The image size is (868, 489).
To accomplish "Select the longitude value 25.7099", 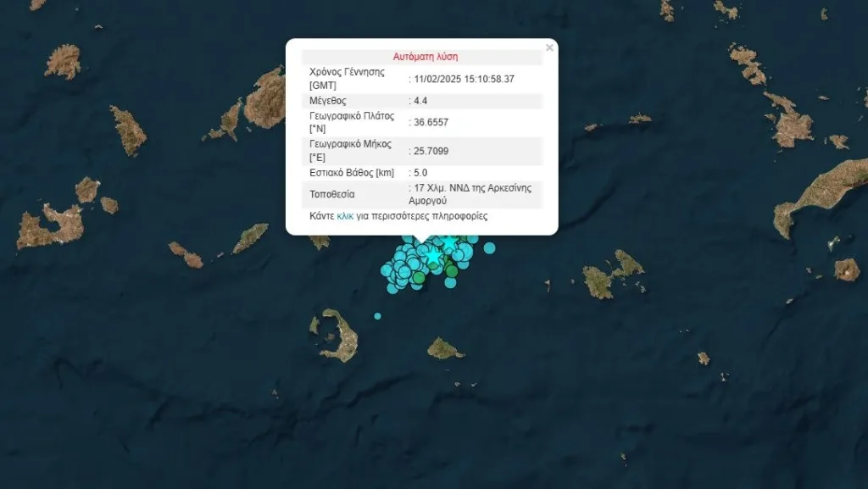I will point(431,151).
